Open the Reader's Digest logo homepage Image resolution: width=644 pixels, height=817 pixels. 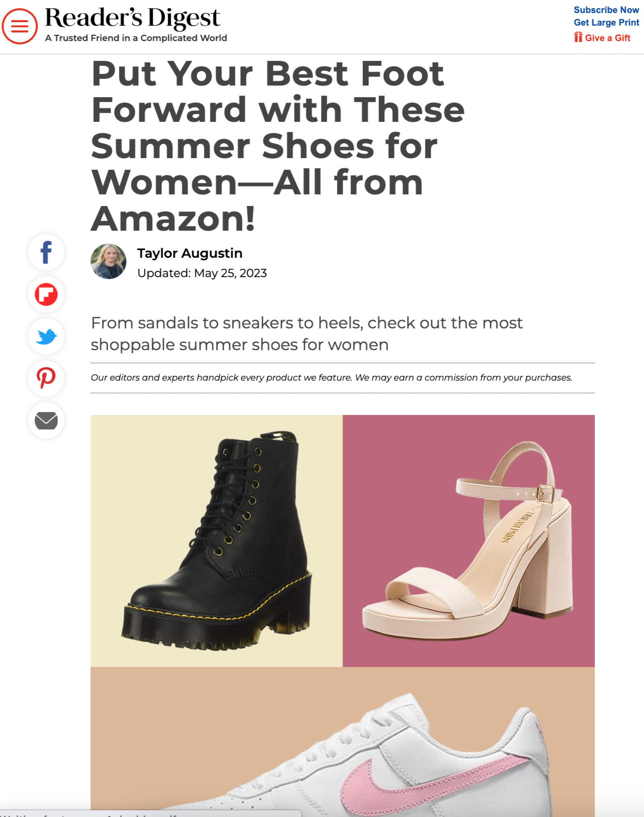click(x=132, y=18)
